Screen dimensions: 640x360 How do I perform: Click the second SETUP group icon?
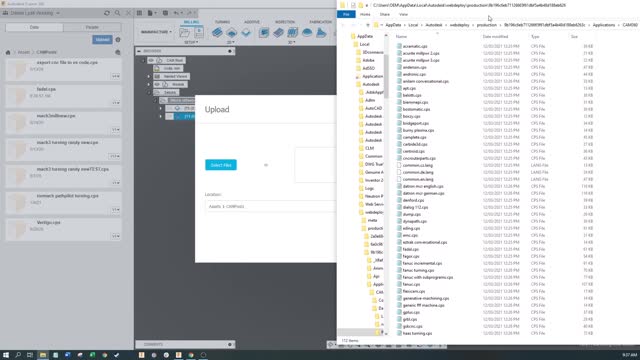pyautogui.click(x=199, y=32)
